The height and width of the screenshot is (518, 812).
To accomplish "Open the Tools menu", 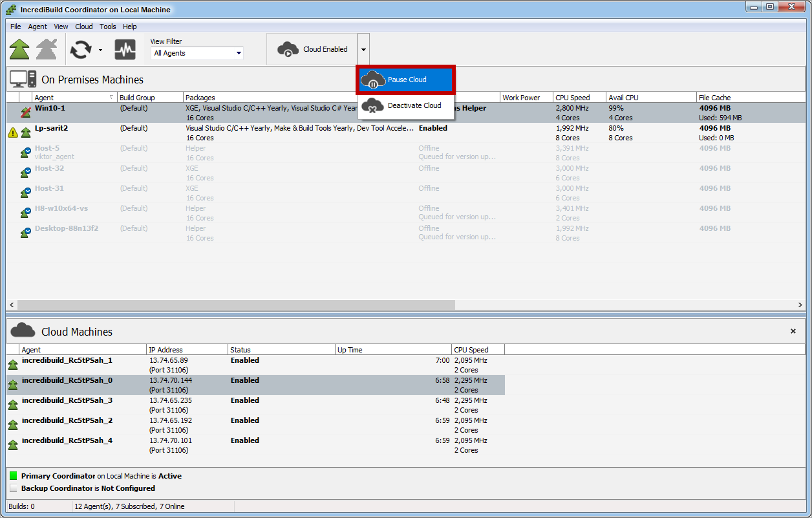I will coord(108,27).
